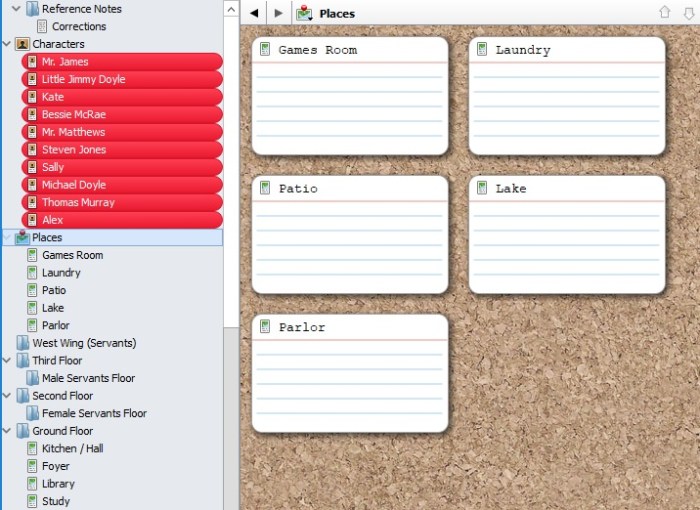Click the Parlor index card document icon

[x=265, y=327]
